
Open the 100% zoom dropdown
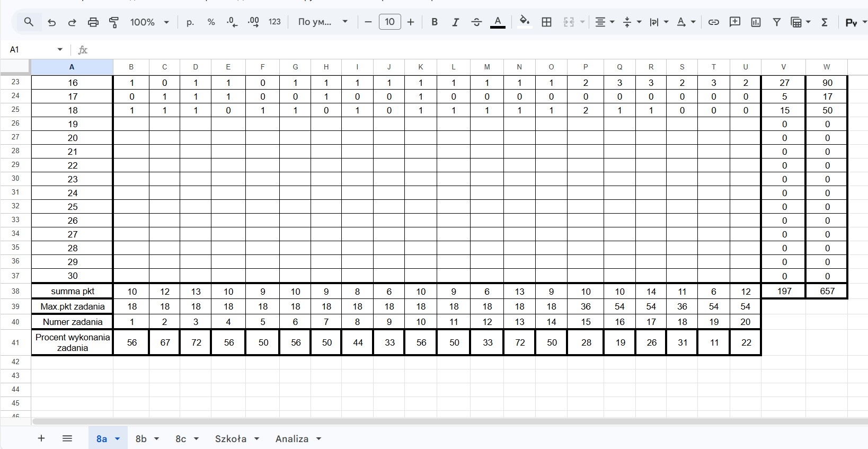149,22
